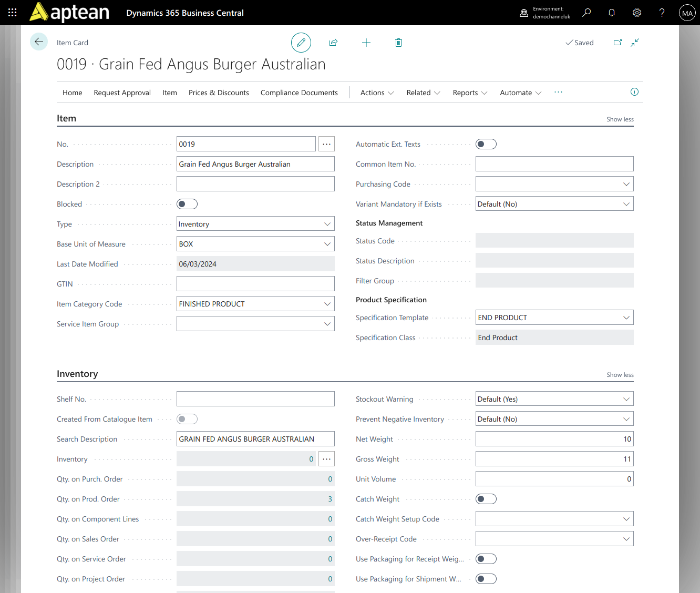Click the share icon
700x593 pixels.
point(333,43)
